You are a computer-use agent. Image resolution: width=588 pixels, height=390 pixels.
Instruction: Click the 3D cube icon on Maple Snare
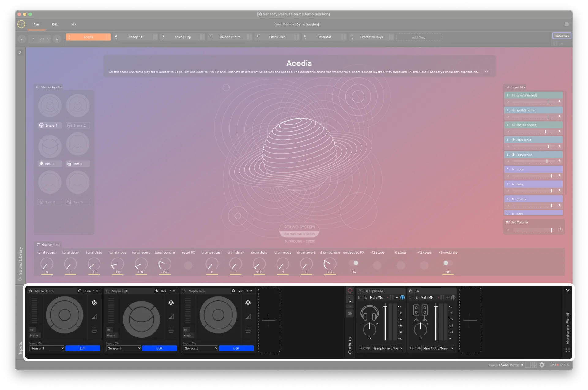coord(94,303)
